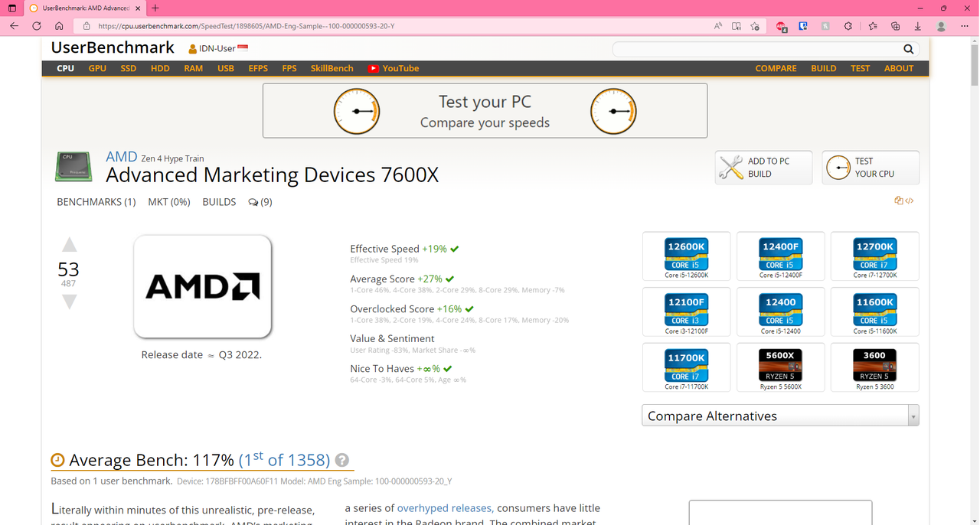The image size is (980, 525).
Task: Click the browser address bar URL
Action: tap(247, 25)
